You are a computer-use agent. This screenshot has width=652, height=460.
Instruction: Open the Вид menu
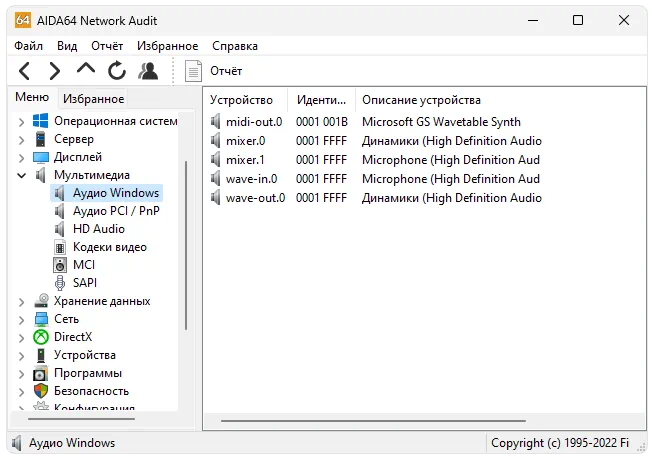pos(67,46)
